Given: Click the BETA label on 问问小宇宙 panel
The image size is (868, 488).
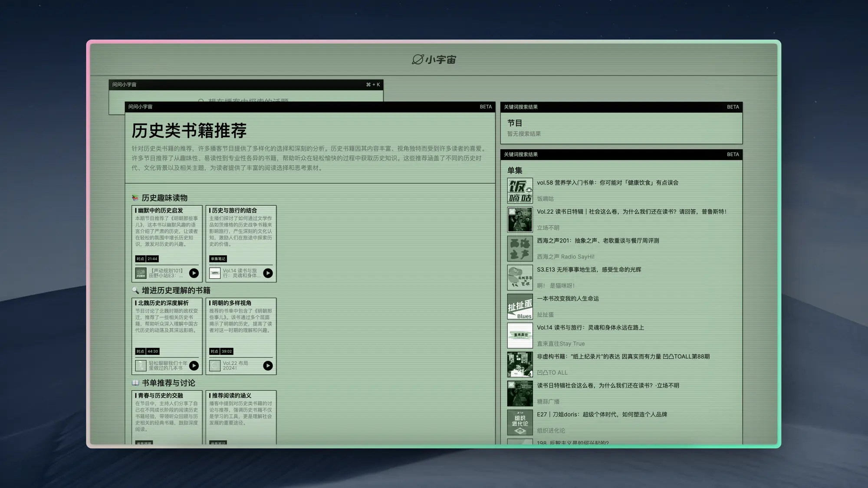Looking at the screenshot, I should point(486,107).
